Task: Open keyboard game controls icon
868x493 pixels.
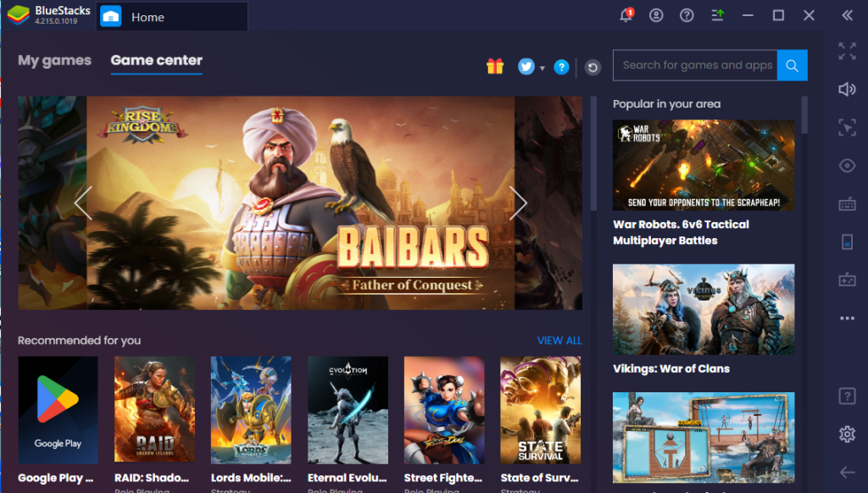Action: coord(847,203)
